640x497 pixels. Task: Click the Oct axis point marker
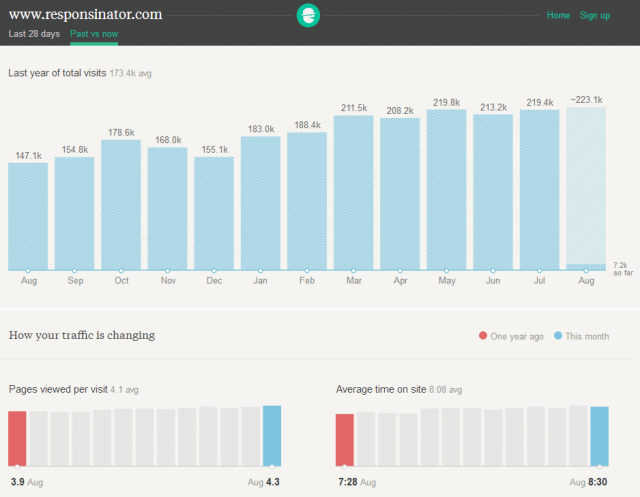pyautogui.click(x=121, y=271)
